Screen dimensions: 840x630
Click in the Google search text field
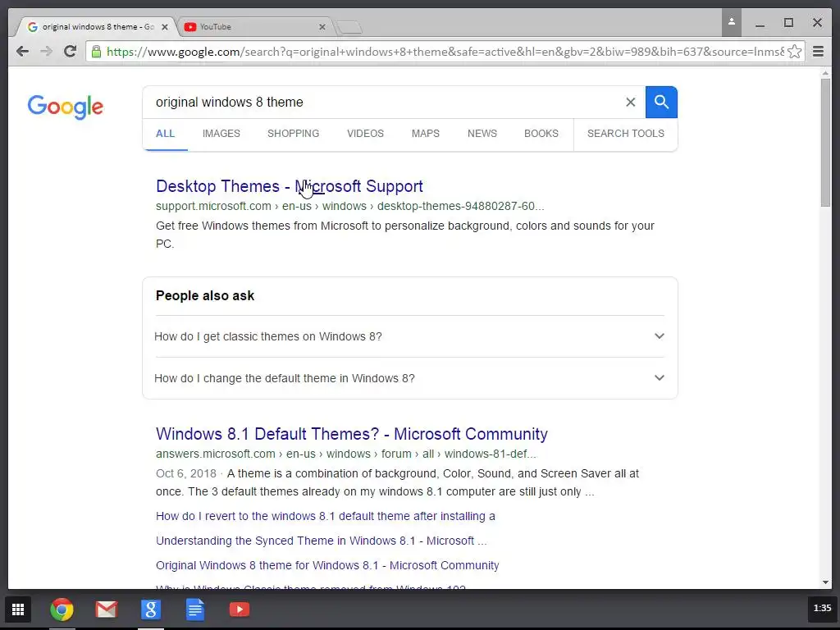(383, 102)
